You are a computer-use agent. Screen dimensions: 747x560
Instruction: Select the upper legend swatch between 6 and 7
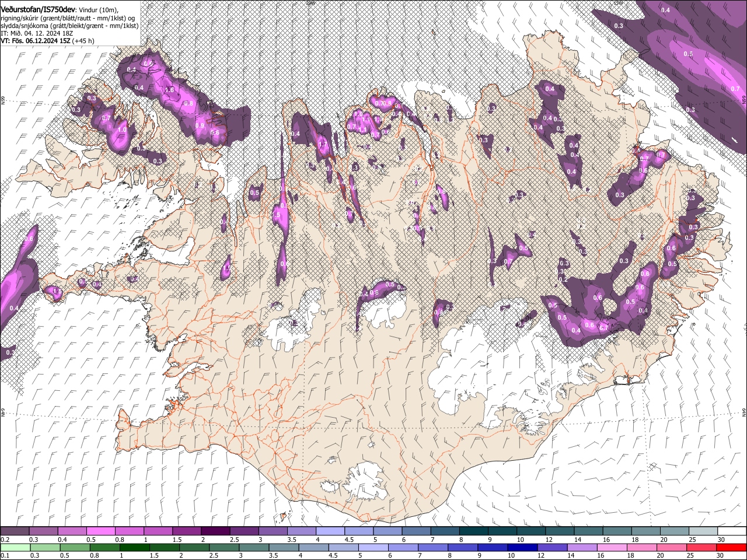click(416, 531)
